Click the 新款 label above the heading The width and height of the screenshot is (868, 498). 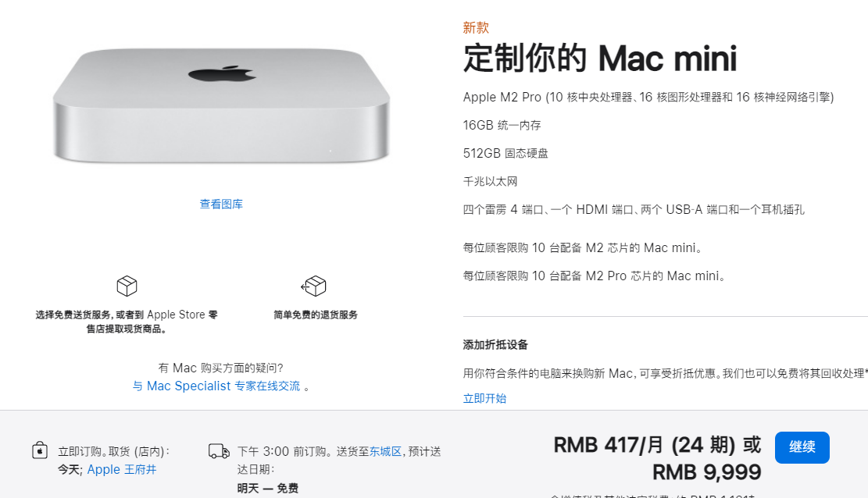[x=476, y=27]
